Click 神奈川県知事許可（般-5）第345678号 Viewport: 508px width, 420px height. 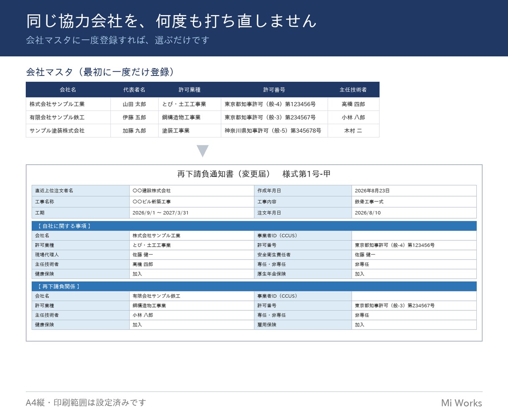click(x=274, y=131)
